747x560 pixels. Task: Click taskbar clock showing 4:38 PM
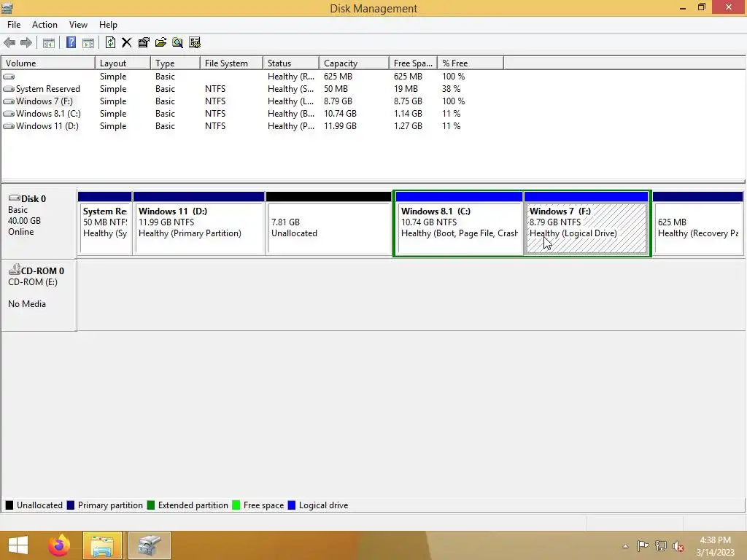[x=715, y=546]
